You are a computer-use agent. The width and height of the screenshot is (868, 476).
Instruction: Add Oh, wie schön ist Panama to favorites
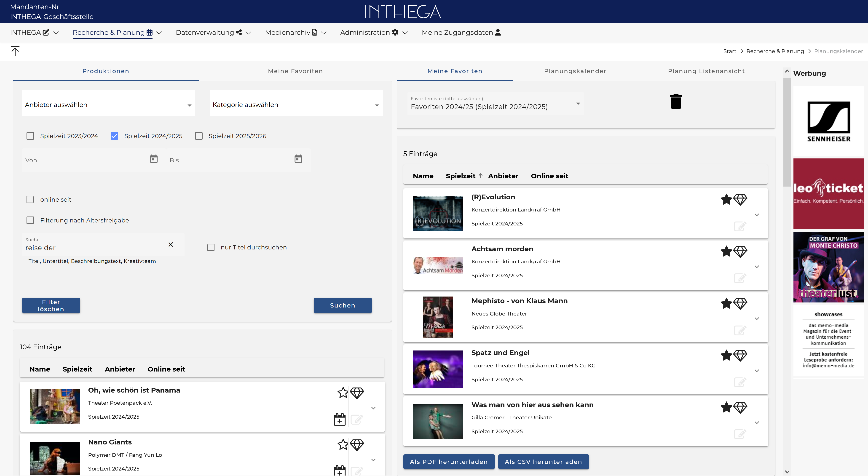(343, 393)
